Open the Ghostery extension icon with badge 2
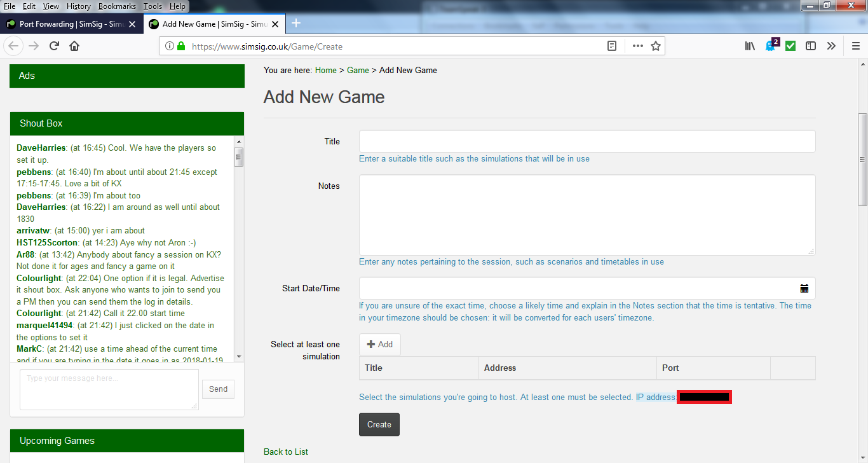The height and width of the screenshot is (463, 868). 771,45
